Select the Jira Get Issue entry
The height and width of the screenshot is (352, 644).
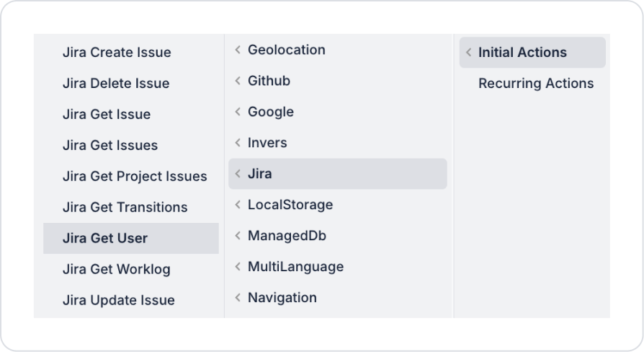[107, 115]
